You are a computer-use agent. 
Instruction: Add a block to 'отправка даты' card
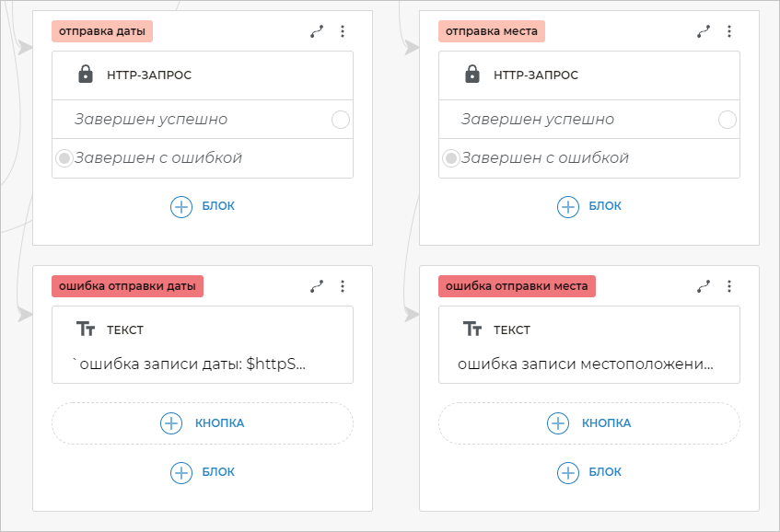(x=203, y=206)
